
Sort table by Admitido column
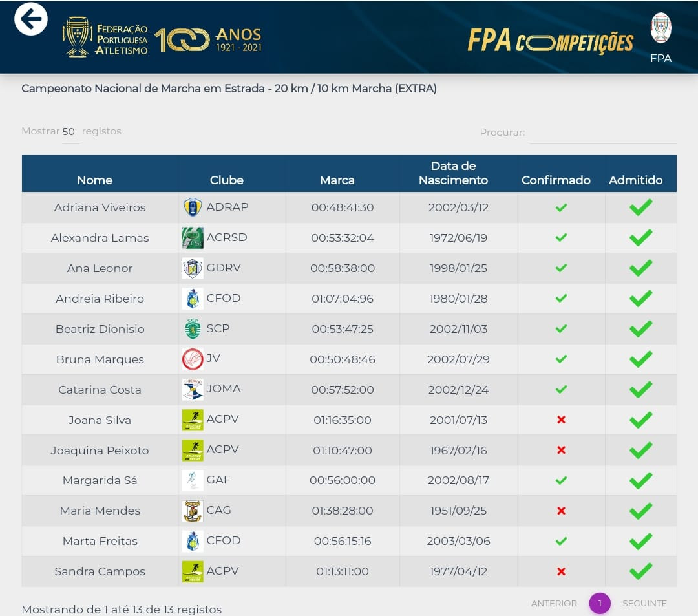coord(635,180)
